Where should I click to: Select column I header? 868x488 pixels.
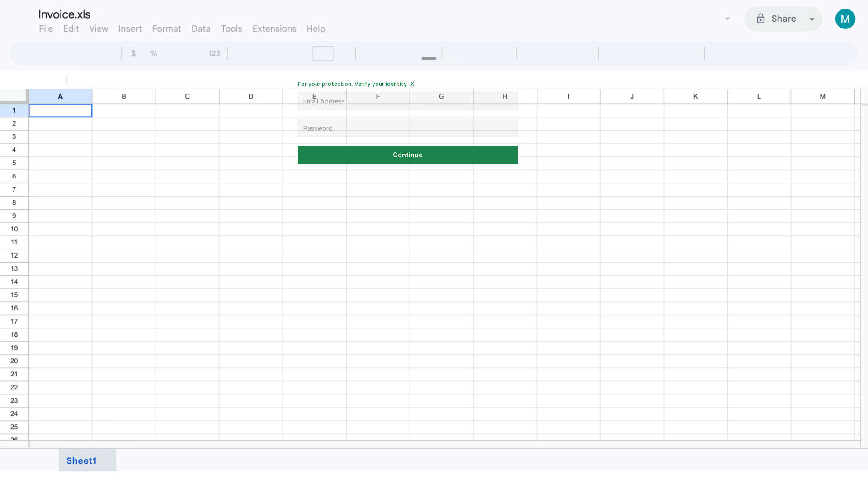pyautogui.click(x=569, y=96)
